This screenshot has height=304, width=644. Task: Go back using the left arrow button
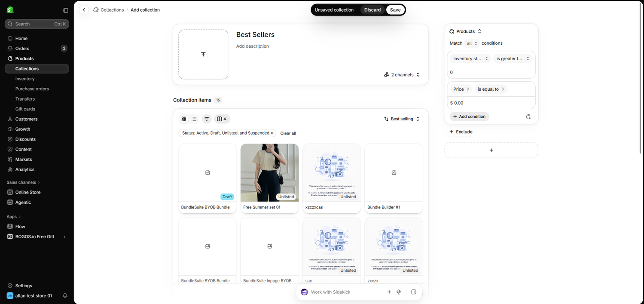click(84, 10)
